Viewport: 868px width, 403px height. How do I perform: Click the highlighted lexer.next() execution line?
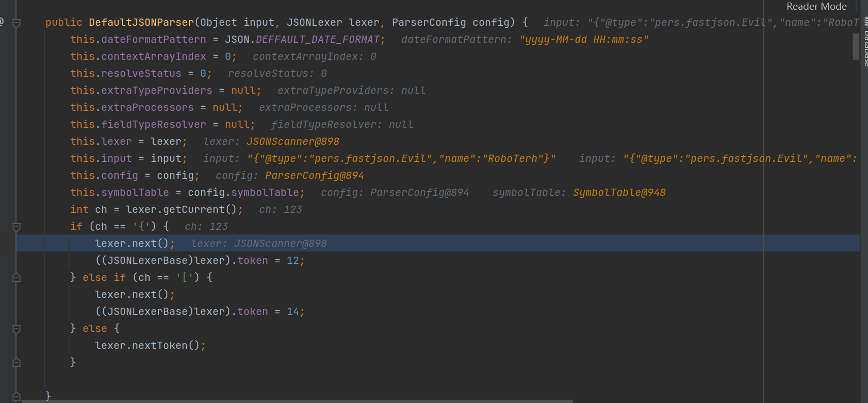coord(135,244)
